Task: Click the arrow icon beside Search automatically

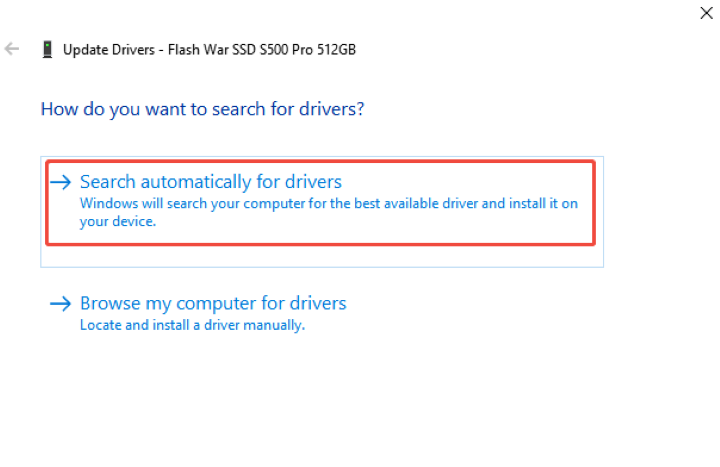Action: click(x=62, y=182)
